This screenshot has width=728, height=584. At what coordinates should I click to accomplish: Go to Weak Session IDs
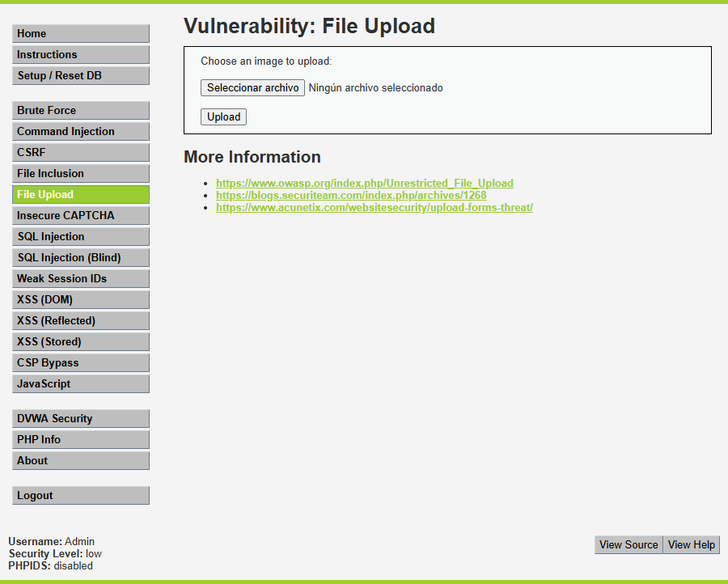coord(81,278)
